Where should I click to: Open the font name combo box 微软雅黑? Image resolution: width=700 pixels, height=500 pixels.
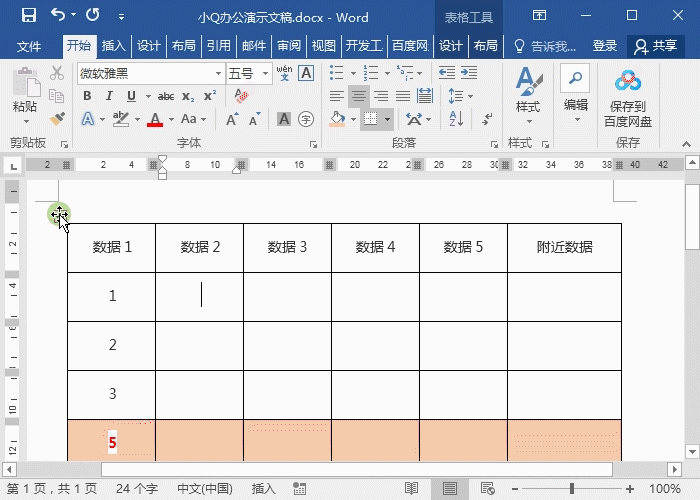click(150, 73)
